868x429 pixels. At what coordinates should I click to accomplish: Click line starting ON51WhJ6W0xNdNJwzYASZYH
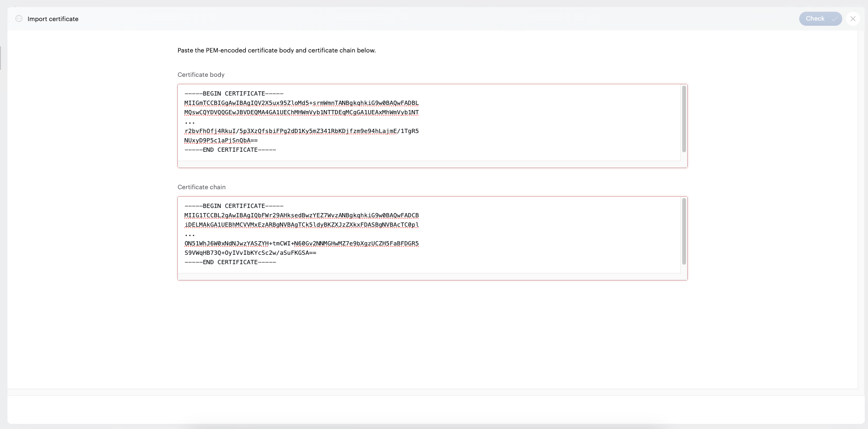point(301,244)
